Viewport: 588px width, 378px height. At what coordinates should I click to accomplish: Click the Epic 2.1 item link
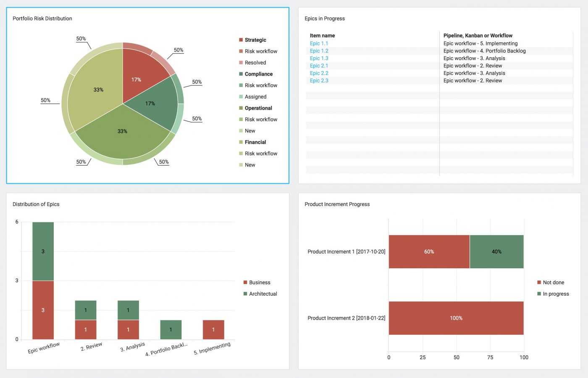point(319,66)
